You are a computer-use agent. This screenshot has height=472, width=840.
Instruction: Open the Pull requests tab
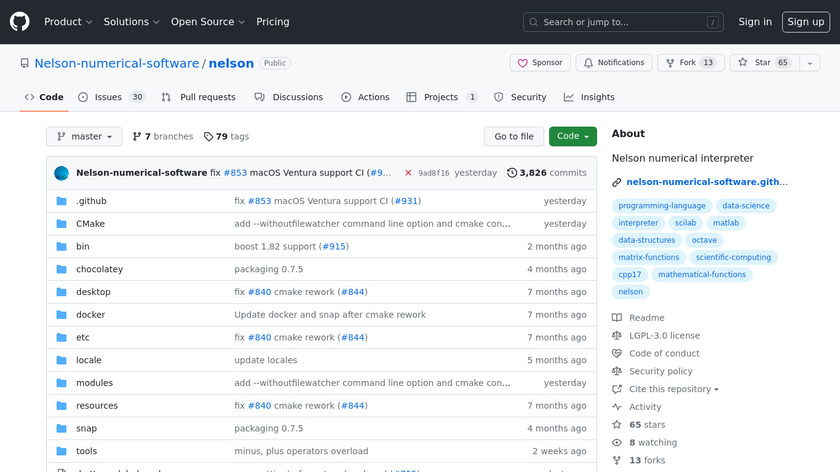click(200, 98)
